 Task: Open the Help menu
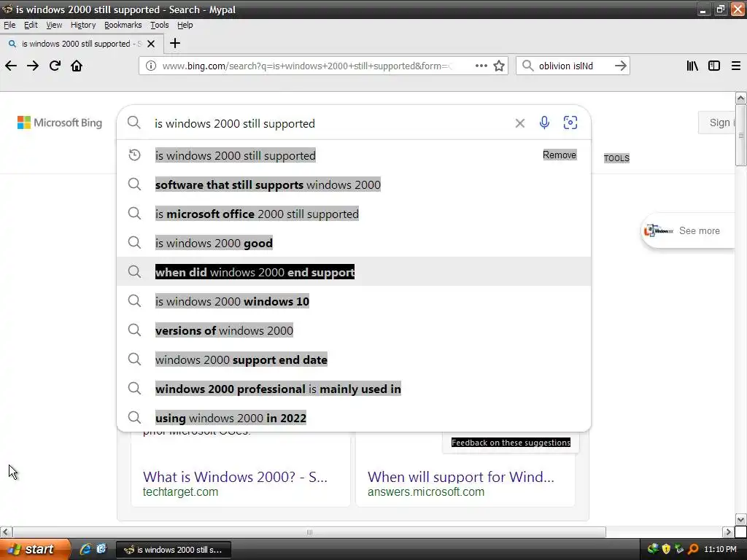(185, 25)
